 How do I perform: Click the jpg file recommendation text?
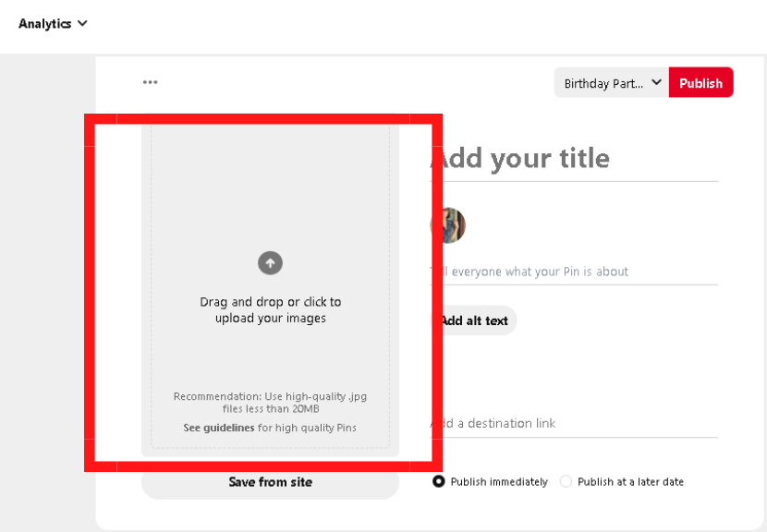270,402
